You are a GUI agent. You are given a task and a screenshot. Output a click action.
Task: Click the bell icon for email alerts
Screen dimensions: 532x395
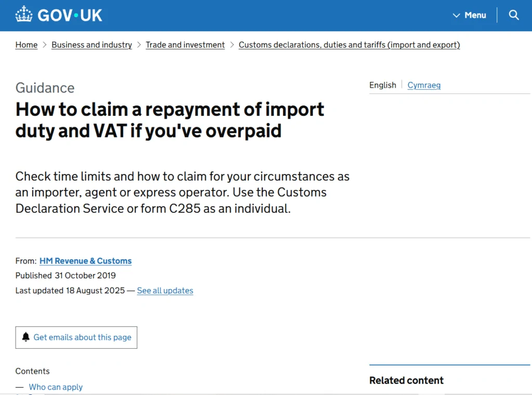[x=26, y=337]
